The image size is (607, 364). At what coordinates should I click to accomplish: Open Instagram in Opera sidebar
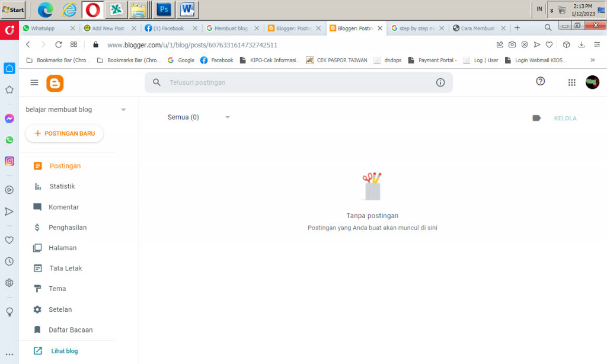tap(9, 161)
